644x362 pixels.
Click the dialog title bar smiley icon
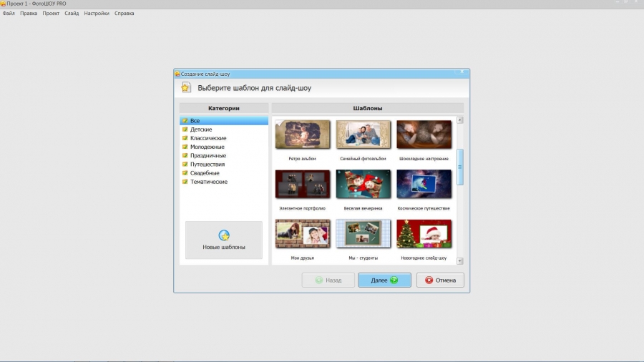[177, 74]
